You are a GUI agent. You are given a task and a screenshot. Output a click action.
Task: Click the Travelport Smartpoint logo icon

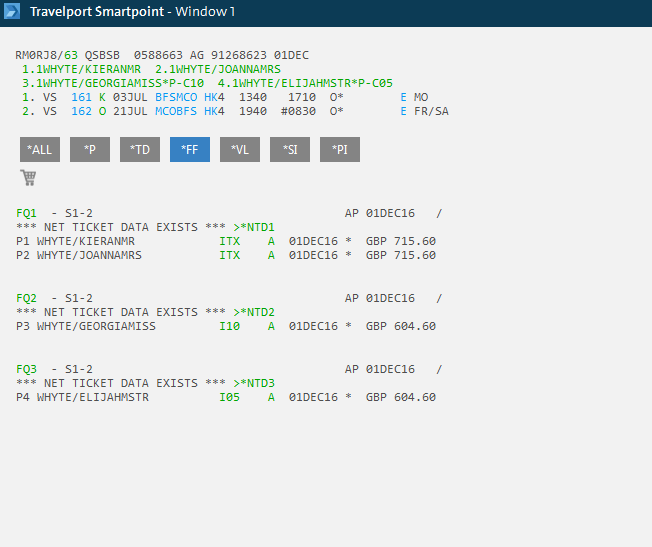point(12,11)
